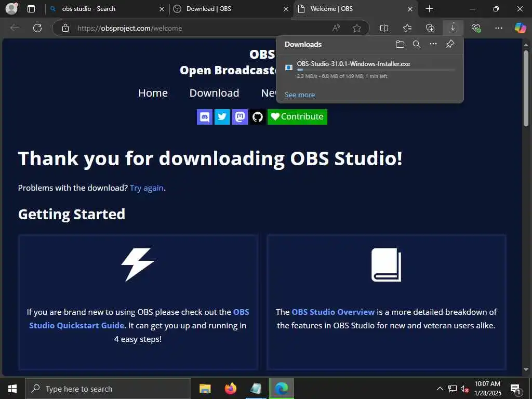Switch to the Download | OBS tab

(x=232, y=9)
